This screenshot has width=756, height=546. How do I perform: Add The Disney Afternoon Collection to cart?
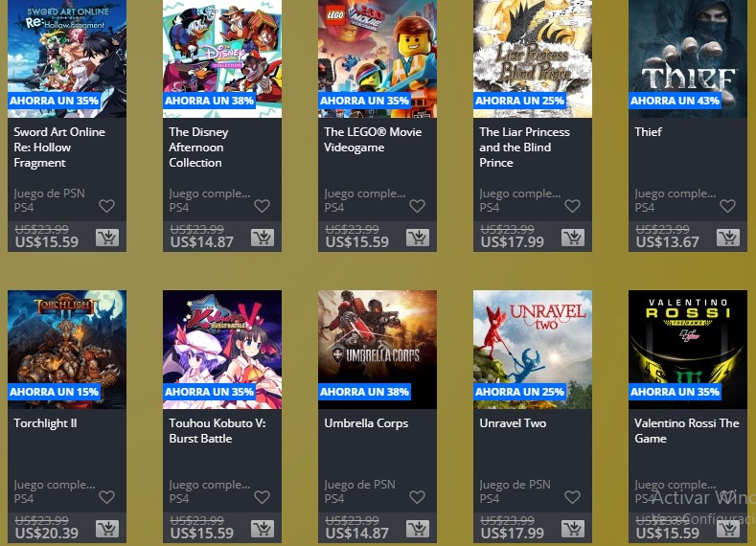263,238
